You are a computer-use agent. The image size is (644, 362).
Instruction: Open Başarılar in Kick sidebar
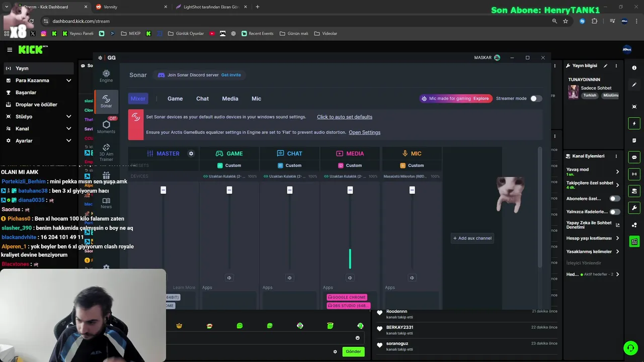click(x=38, y=93)
